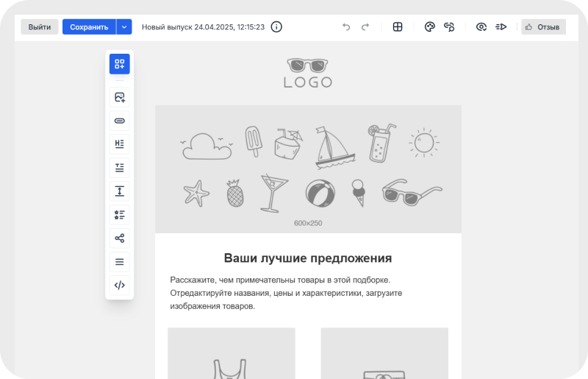Click the Сохранить button
Image resolution: width=588 pixels, height=379 pixels.
pos(89,27)
